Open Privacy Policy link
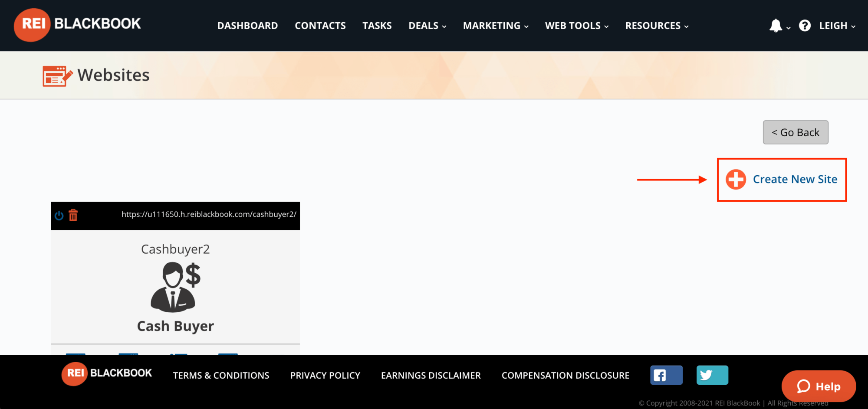 325,376
